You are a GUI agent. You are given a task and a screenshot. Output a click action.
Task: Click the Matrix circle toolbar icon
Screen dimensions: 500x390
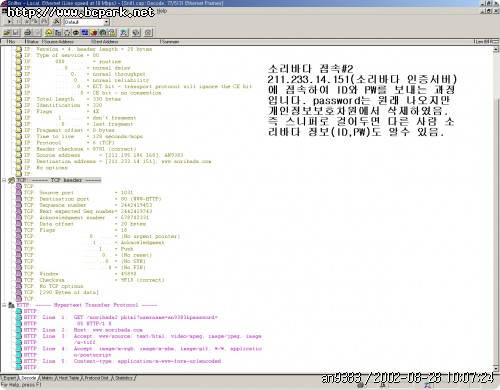point(67,32)
